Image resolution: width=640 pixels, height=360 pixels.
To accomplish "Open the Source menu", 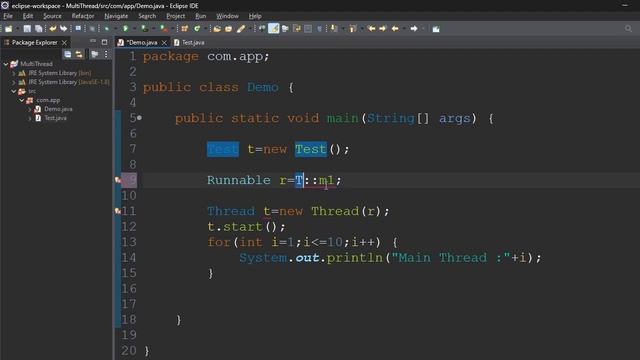I will (x=52, y=16).
